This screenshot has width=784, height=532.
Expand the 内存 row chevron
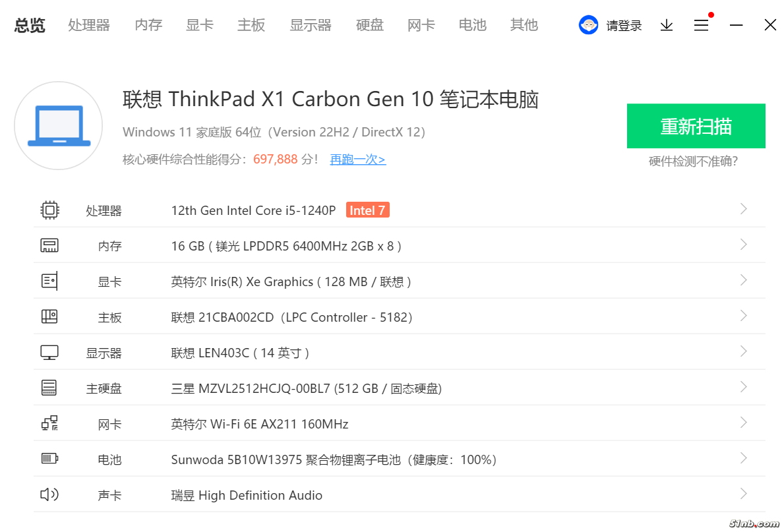point(744,245)
